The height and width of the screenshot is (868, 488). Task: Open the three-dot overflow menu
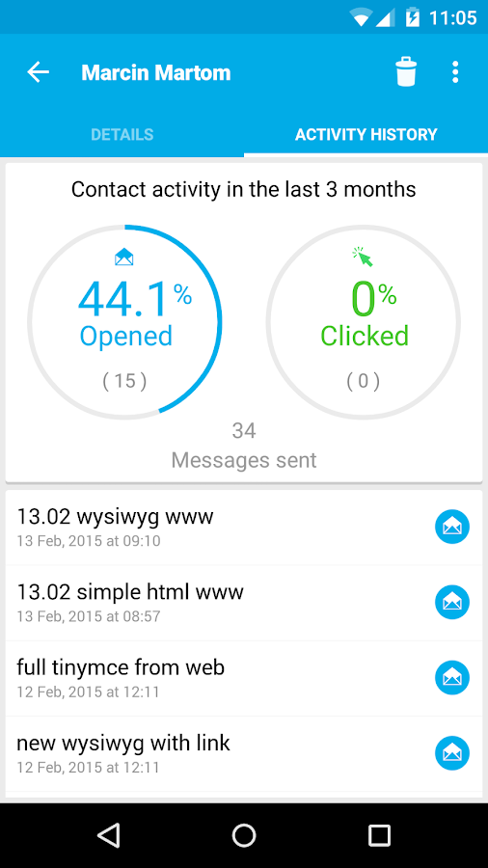tap(455, 72)
